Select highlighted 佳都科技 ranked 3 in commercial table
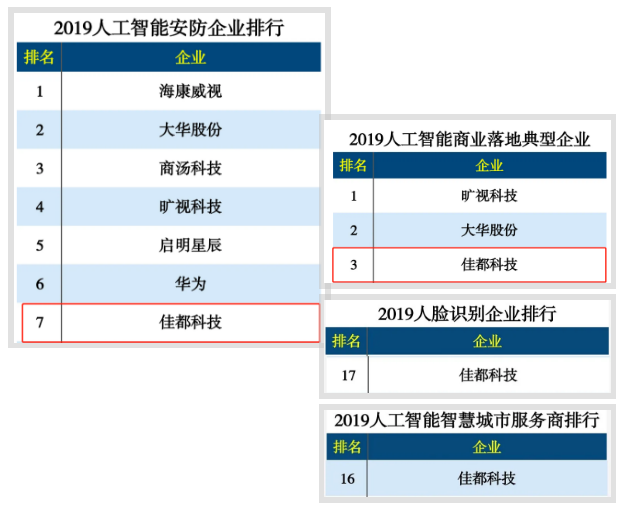Screen dimensions: 626x513 click(489, 265)
